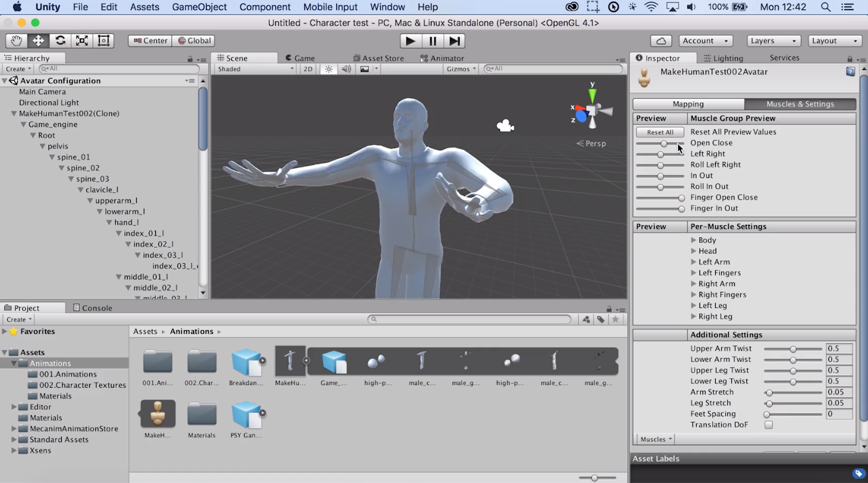Adjust Upper Arm Twist slider
Screen dimensions: 868x483
tap(793, 349)
